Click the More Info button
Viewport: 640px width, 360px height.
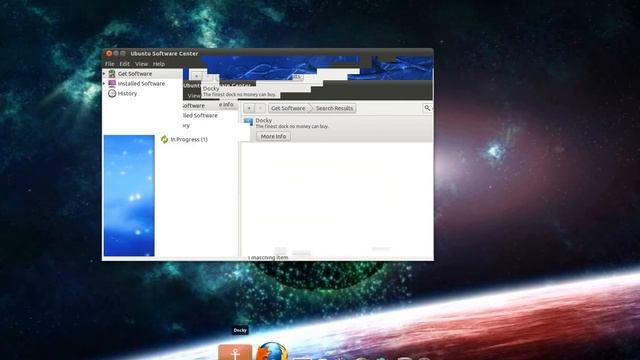[273, 136]
